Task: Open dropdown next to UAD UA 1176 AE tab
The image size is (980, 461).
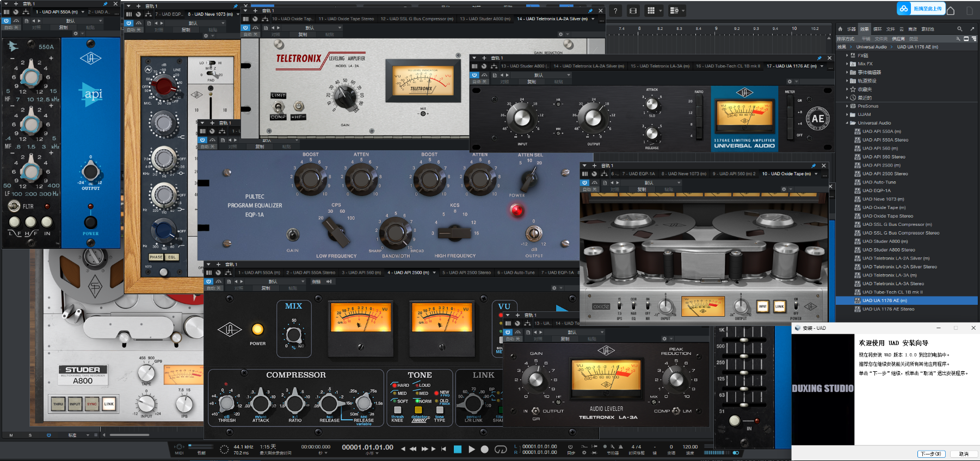Action: coord(822,66)
